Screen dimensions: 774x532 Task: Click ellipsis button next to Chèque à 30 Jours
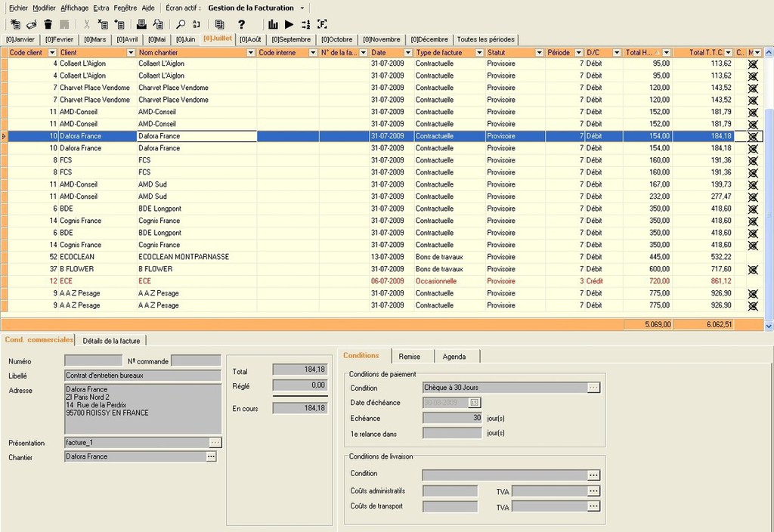pos(593,388)
